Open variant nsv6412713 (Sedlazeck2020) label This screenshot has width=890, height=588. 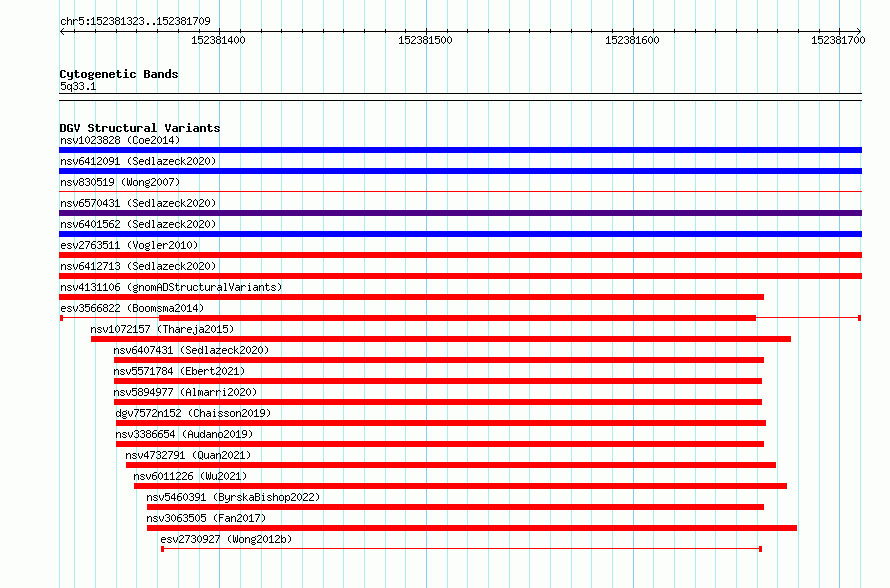tap(138, 266)
